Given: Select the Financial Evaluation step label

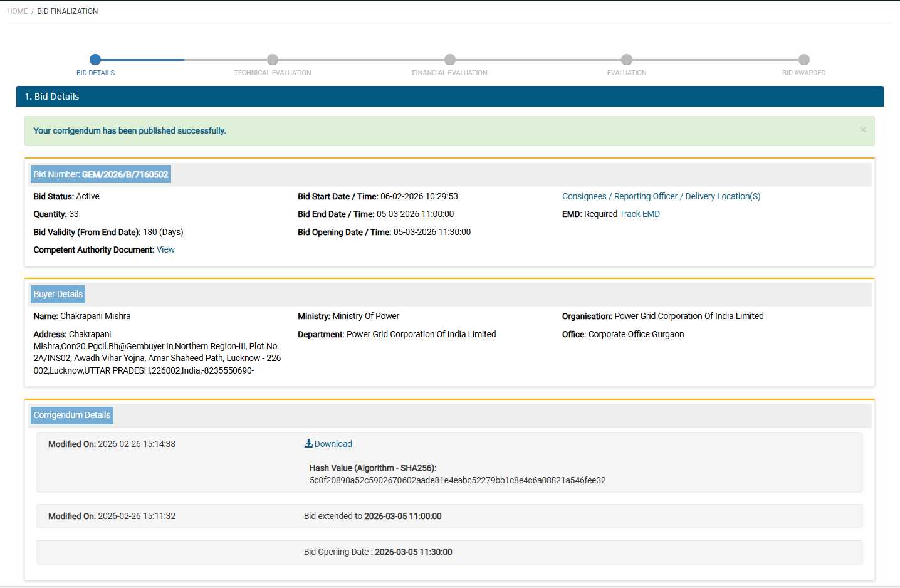Looking at the screenshot, I should (x=449, y=73).
